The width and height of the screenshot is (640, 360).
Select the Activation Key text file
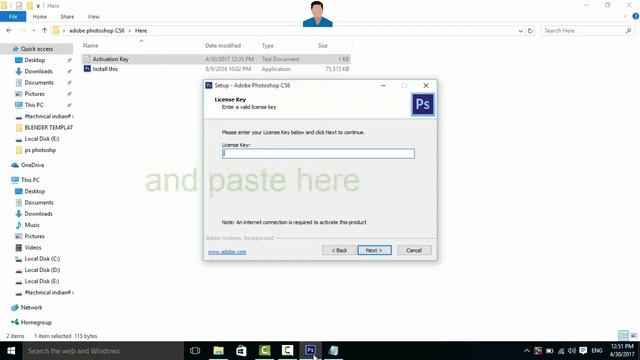(216, 59)
